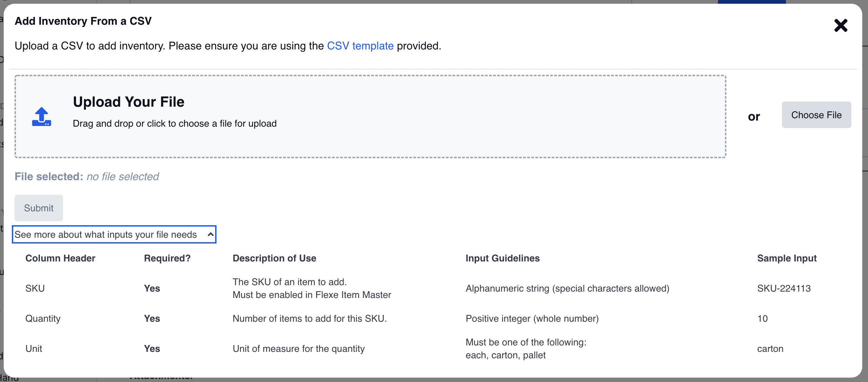Click the Description of Use heading

click(x=274, y=258)
